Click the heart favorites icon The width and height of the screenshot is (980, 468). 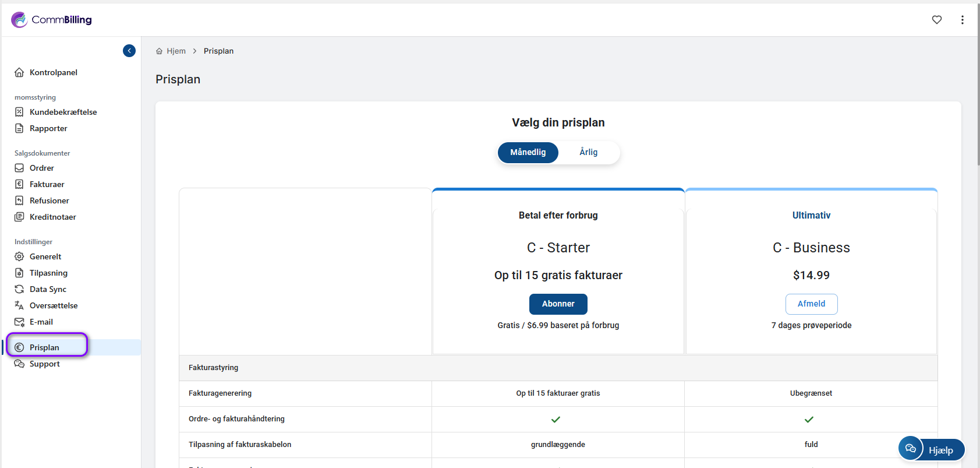[936, 20]
